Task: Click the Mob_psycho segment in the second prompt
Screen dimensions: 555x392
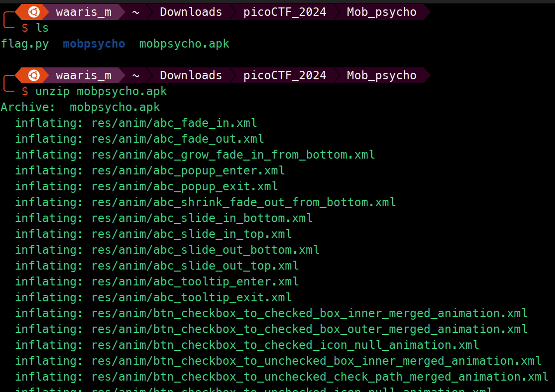Action: tap(382, 75)
